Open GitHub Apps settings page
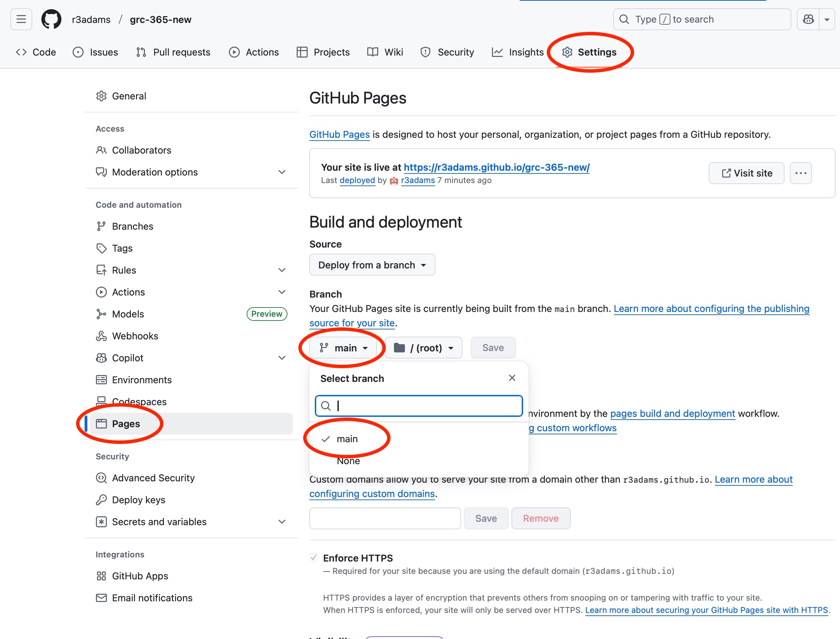Viewport: 840px width, 639px height. [x=191, y=576]
